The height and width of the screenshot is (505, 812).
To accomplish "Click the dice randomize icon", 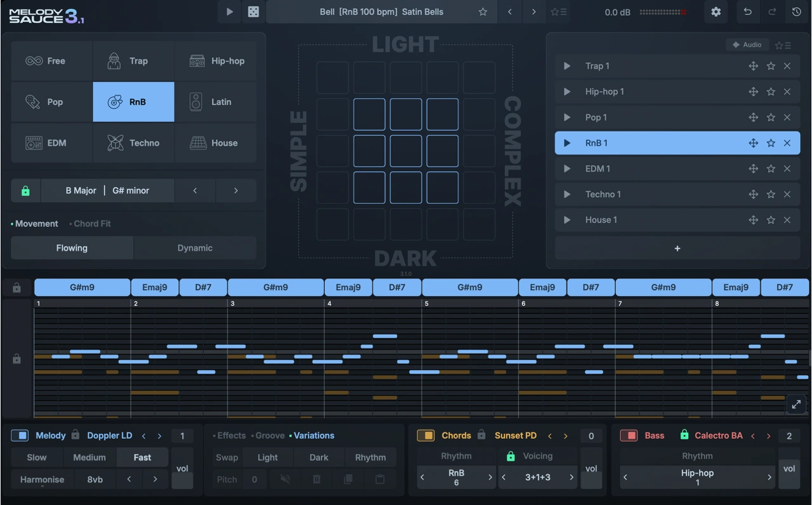I will [252, 11].
